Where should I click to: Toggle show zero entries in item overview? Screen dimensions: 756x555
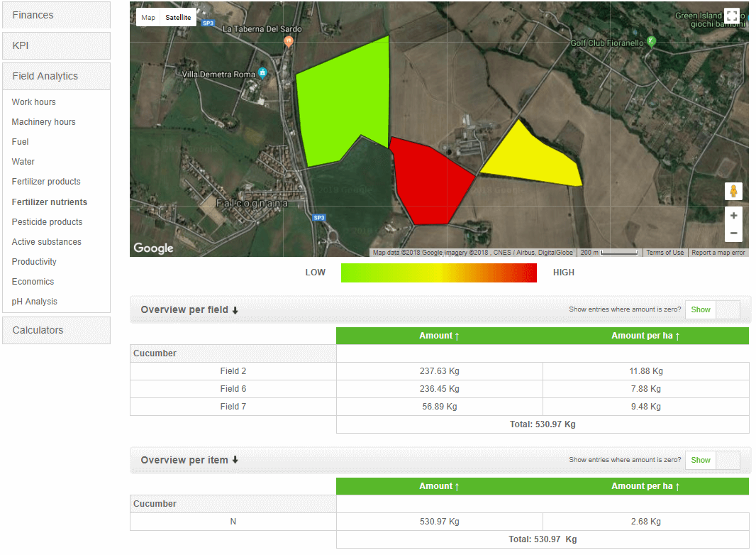coord(713,460)
